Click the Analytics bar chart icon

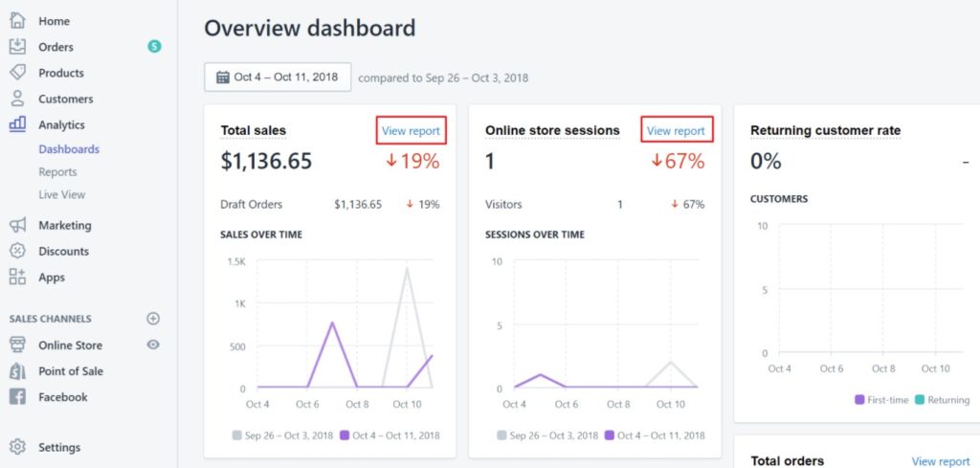click(x=17, y=123)
